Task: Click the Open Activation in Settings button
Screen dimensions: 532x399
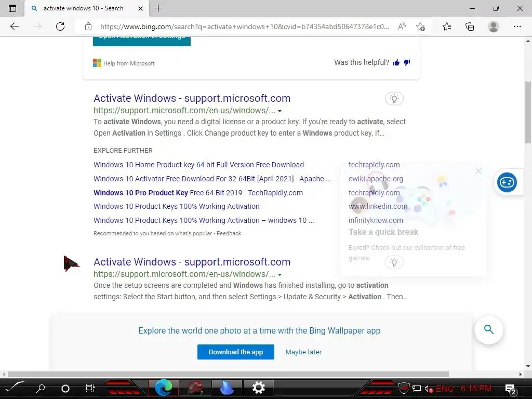Action: tap(142, 41)
